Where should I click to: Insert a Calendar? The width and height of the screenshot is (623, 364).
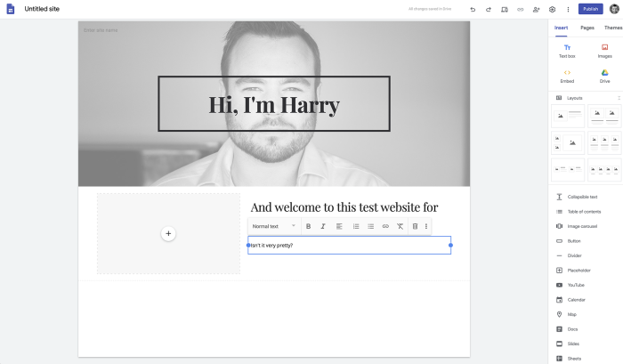pyautogui.click(x=576, y=300)
